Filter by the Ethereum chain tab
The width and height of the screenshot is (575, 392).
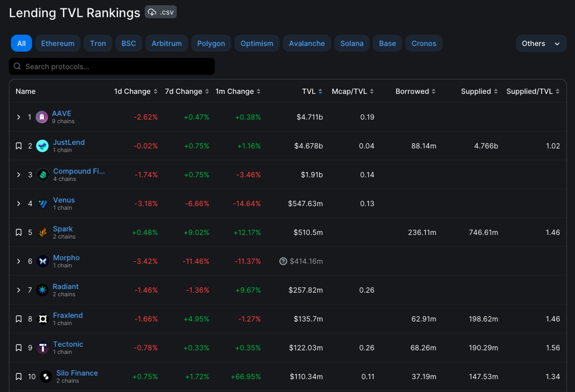(57, 43)
